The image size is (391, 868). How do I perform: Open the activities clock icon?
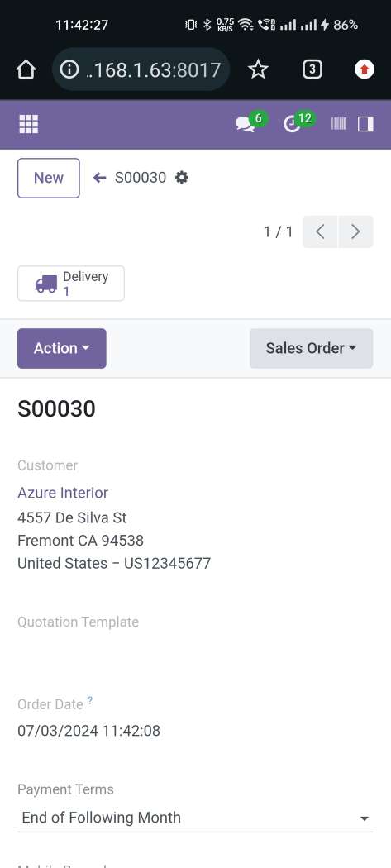(x=292, y=124)
